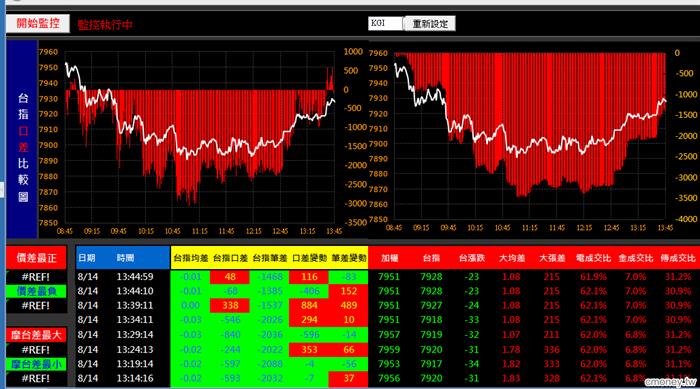
Task: Select the 摩台差最小 label cell
Action: [x=37, y=364]
